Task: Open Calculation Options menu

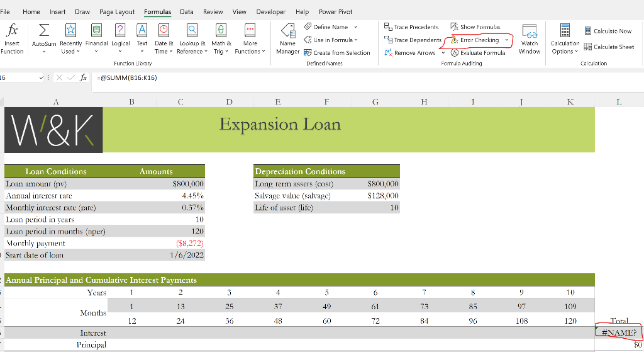Action: click(x=565, y=38)
